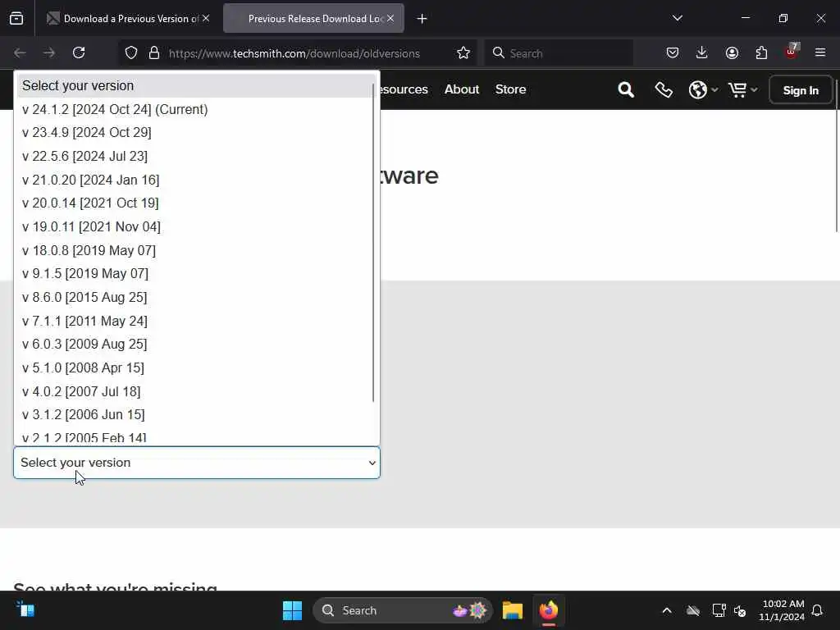Screen dimensions: 840x630
Task: Open the About menu item
Action: (x=462, y=89)
